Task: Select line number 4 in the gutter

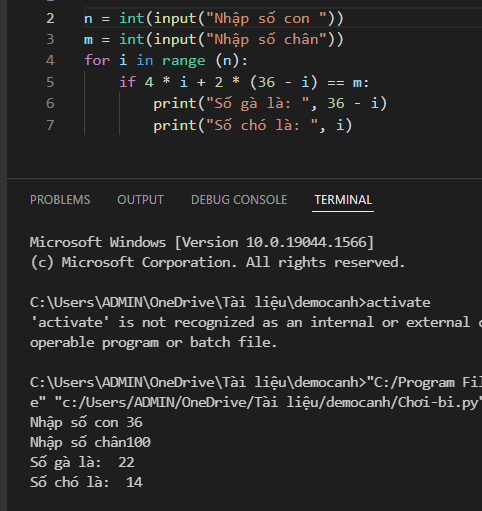Action: pos(50,61)
